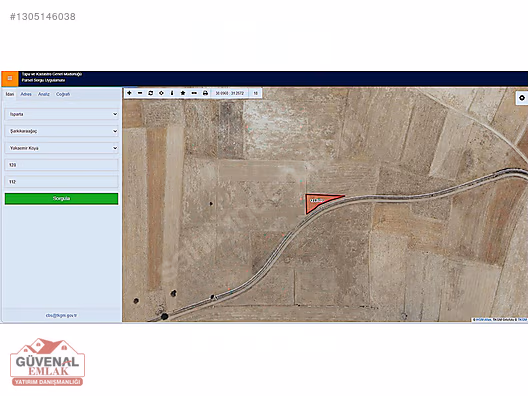Expand the Yakaemir Köyü neighborhood dropdown
The height and width of the screenshot is (396, 528).
[62, 148]
